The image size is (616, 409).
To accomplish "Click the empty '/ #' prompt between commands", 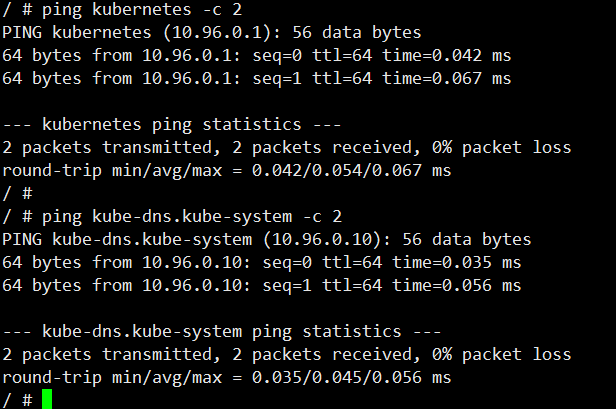I will tap(17, 194).
